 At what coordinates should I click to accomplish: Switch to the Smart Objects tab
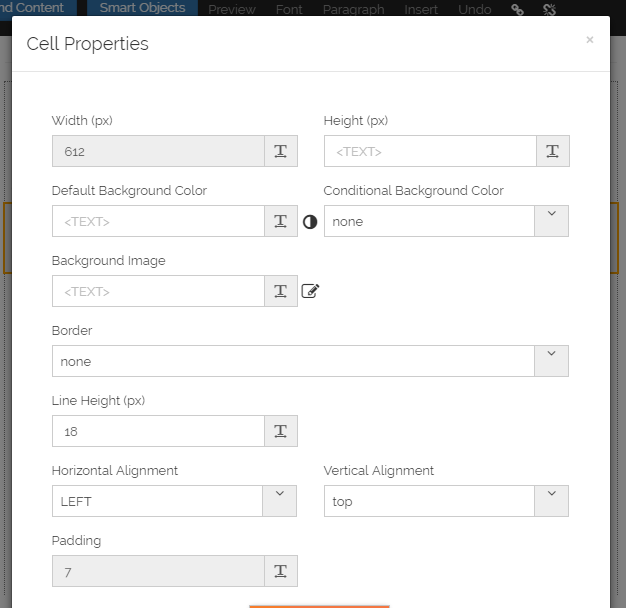coord(142,8)
